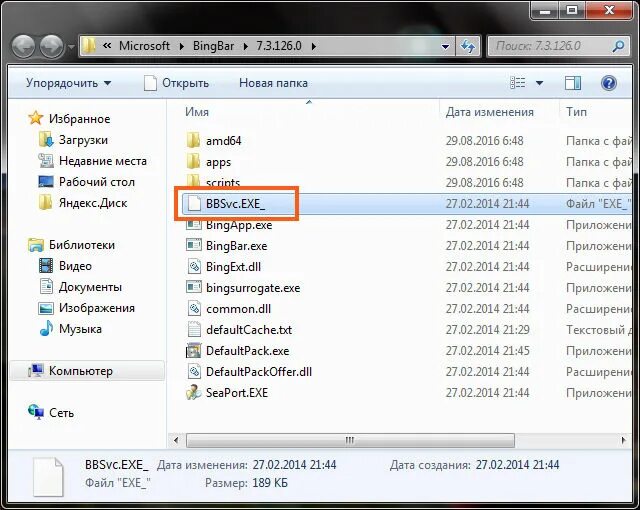Open recent pages dropdown beside nav arrows
This screenshot has width=640, height=510.
coord(71,47)
